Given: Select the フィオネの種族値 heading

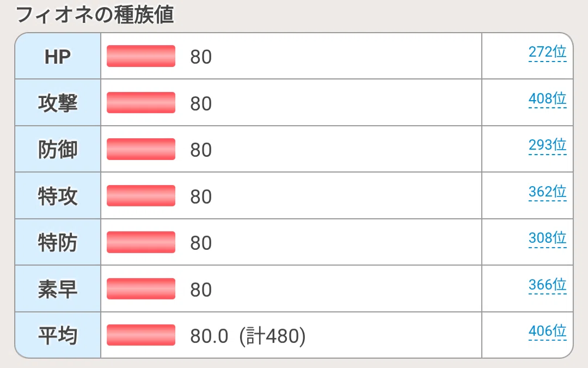Looking at the screenshot, I should click(95, 15).
